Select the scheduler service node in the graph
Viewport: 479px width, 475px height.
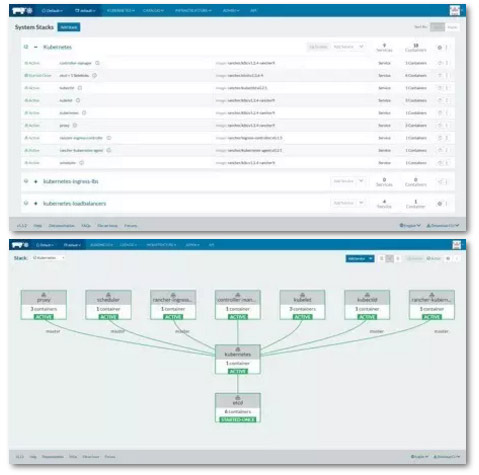coord(108,305)
